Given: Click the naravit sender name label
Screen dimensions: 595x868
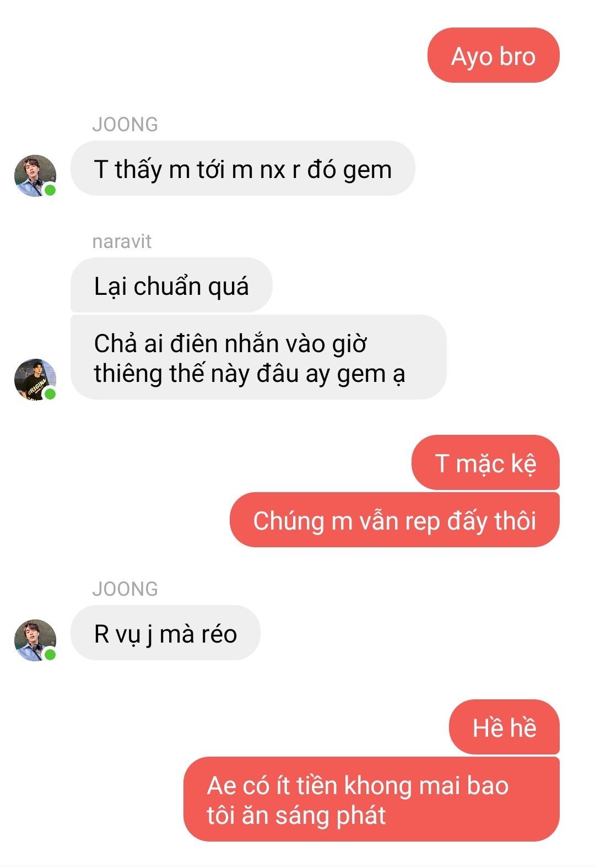Looking at the screenshot, I should coord(122,241).
